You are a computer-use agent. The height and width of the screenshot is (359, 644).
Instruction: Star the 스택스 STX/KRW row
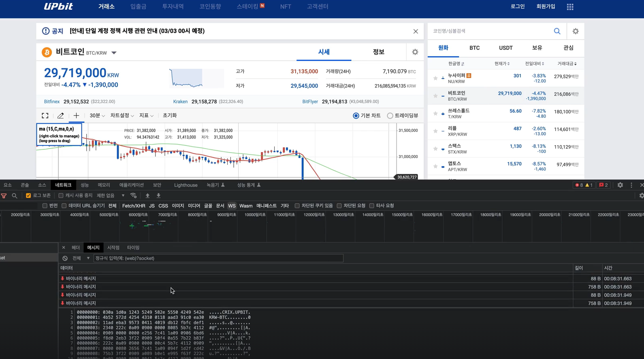[x=435, y=149]
